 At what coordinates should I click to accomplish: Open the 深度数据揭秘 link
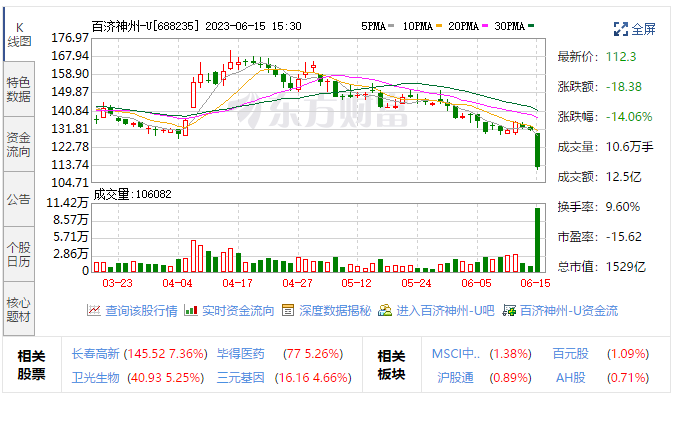pyautogui.click(x=335, y=310)
